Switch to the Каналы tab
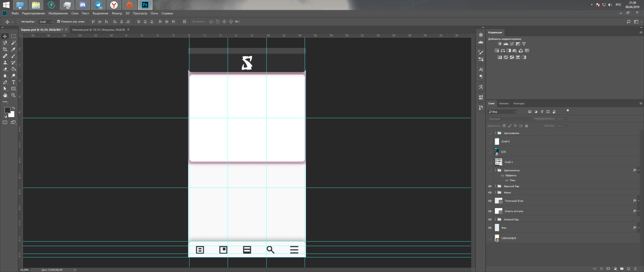Image resolution: width=644 pixels, height=272 pixels. pyautogui.click(x=503, y=103)
